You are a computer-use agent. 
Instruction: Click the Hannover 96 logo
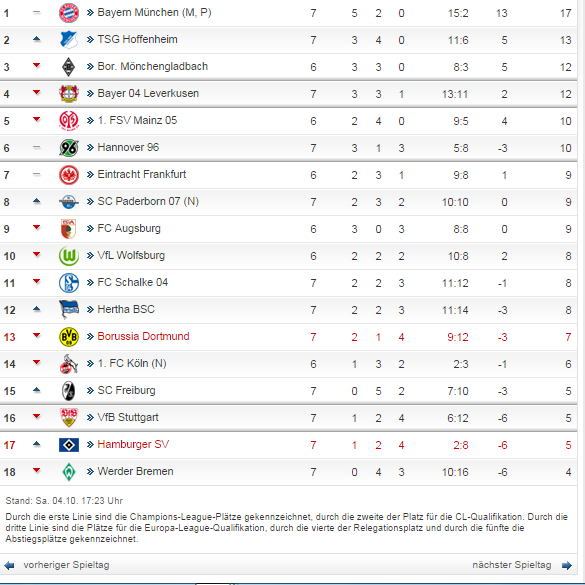click(x=69, y=148)
